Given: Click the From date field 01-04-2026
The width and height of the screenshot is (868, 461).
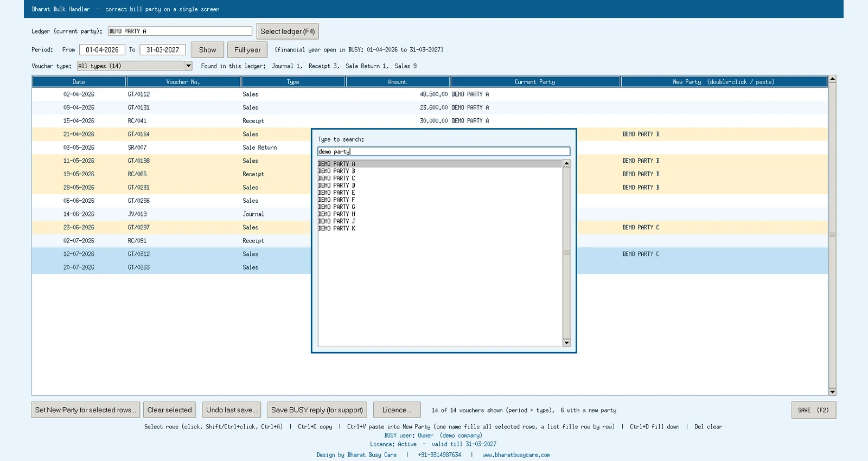Looking at the screenshot, I should [x=102, y=50].
